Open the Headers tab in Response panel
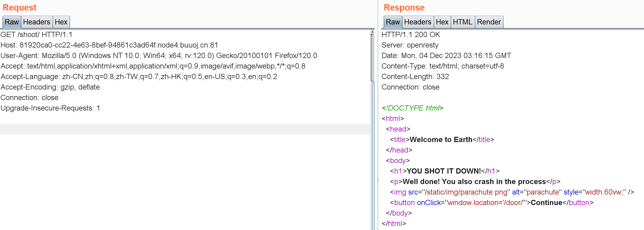This screenshot has width=644, height=230. (x=418, y=22)
